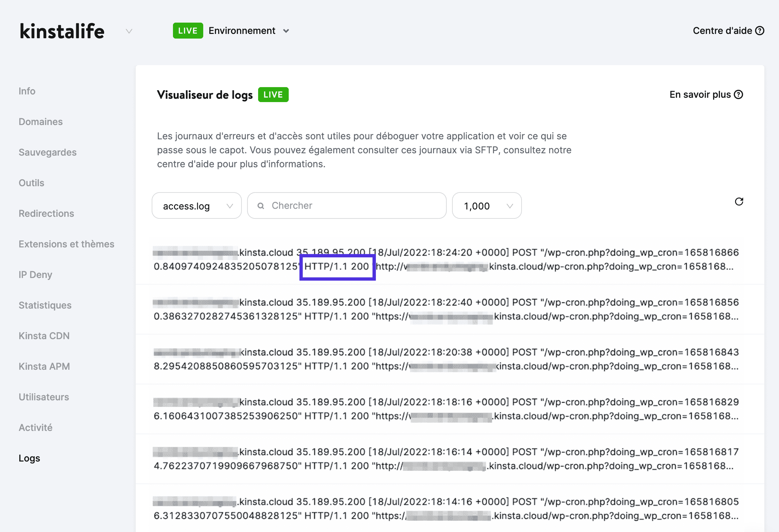Click the Environnement dropdown arrow

click(x=287, y=31)
